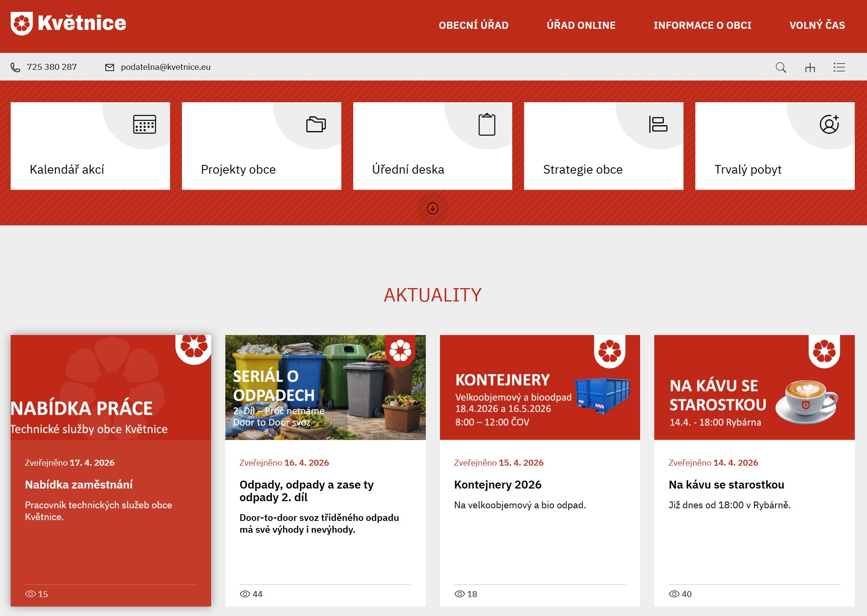Open the Nabídka zaměstnání article title
Image resolution: width=867 pixels, height=616 pixels.
[79, 485]
